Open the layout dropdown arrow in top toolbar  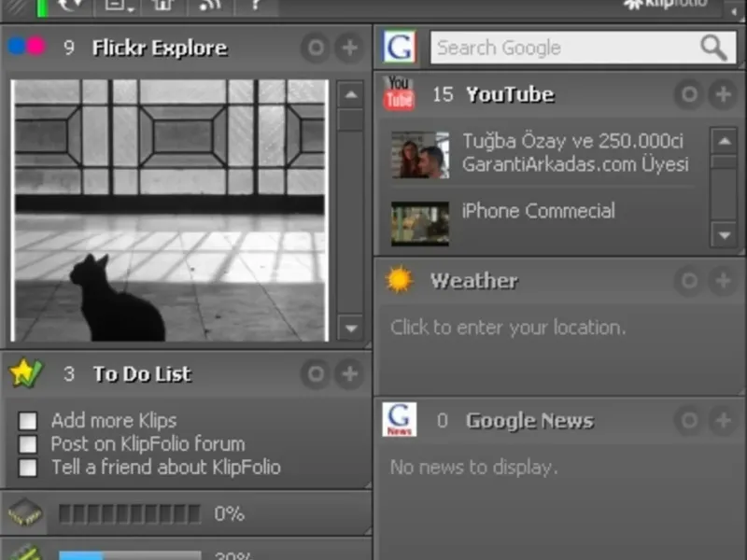pos(131,8)
